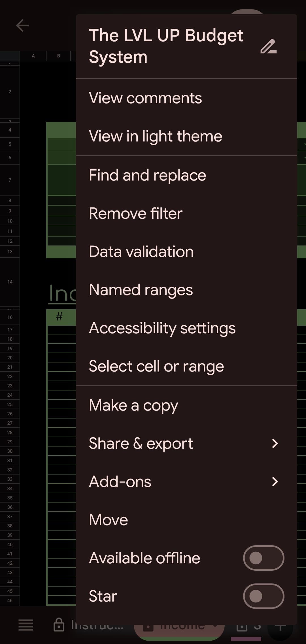The height and width of the screenshot is (644, 306).
Task: Choose Named ranges
Action: coord(186,290)
